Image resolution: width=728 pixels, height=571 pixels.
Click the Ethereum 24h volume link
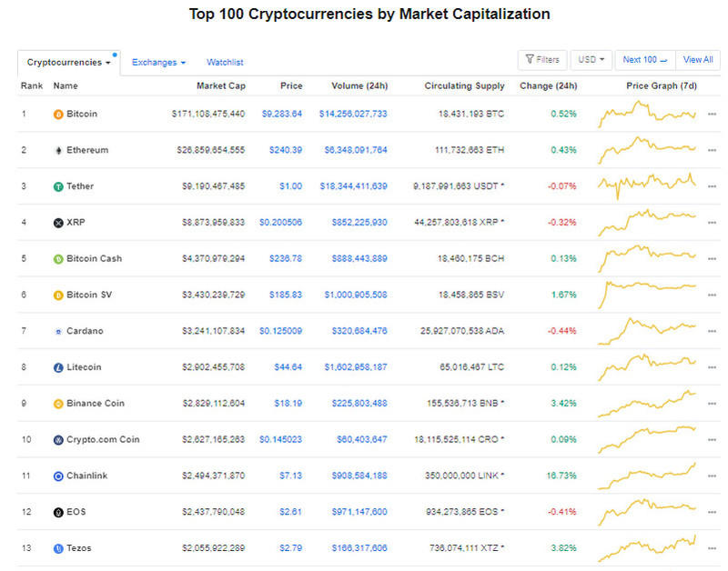point(359,150)
